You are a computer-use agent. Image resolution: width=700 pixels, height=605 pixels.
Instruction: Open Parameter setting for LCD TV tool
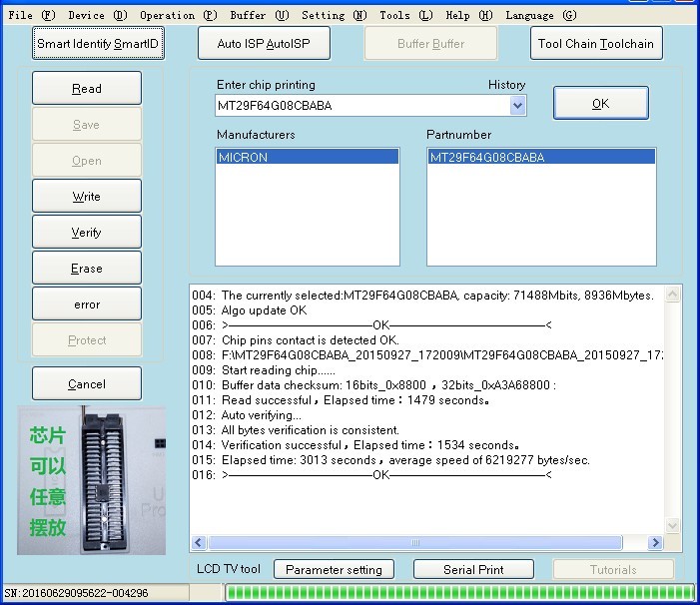[334, 569]
